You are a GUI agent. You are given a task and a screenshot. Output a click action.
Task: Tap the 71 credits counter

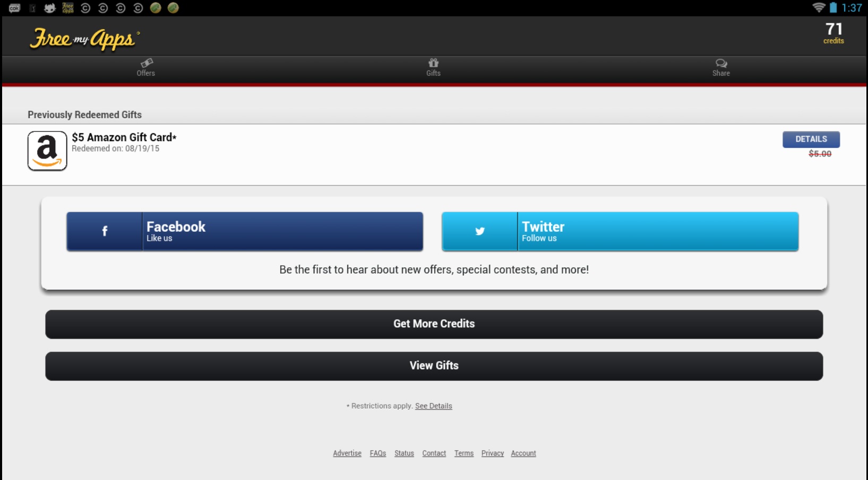coord(833,33)
